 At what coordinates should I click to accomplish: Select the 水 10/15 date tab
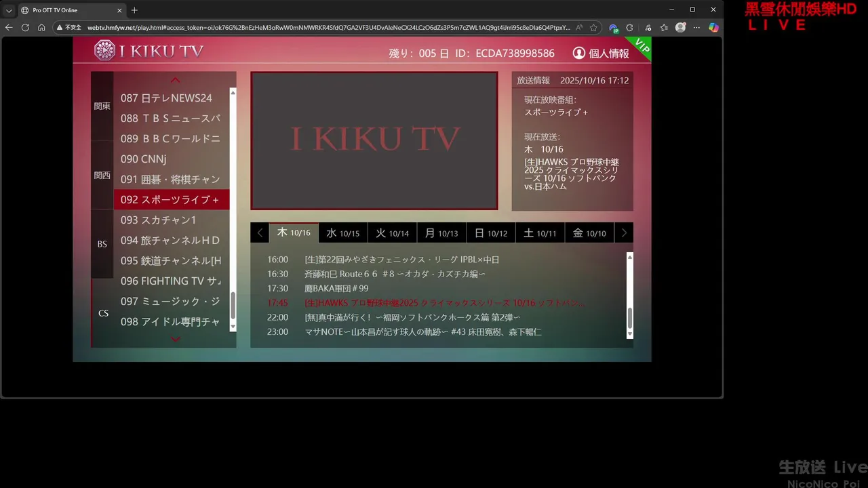[343, 232]
